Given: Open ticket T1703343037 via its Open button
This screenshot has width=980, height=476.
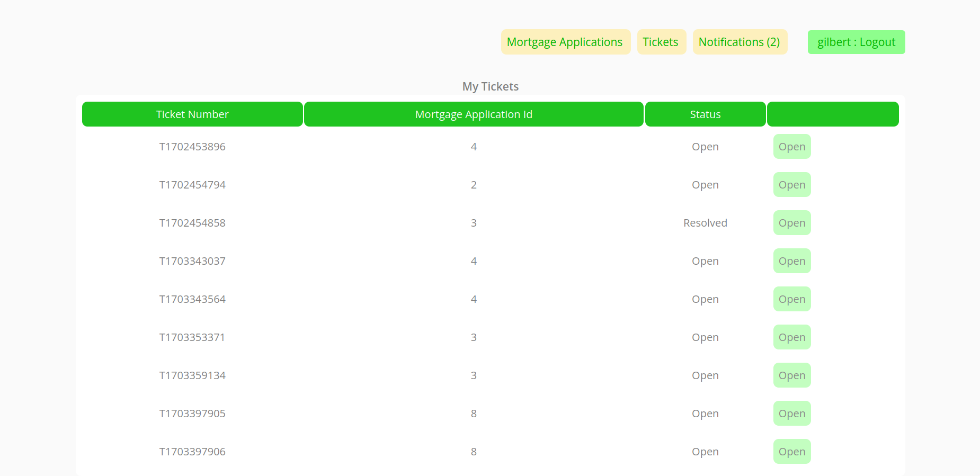Looking at the screenshot, I should click(x=792, y=261).
